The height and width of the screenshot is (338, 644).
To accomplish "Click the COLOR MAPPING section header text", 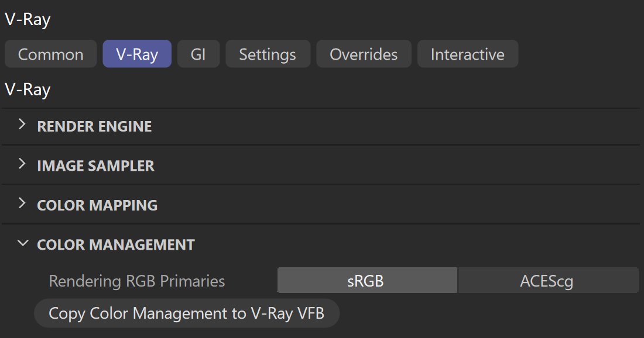I will point(97,205).
